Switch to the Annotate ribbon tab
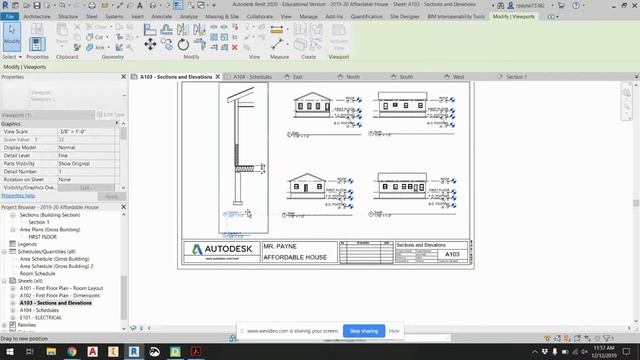 [x=162, y=16]
